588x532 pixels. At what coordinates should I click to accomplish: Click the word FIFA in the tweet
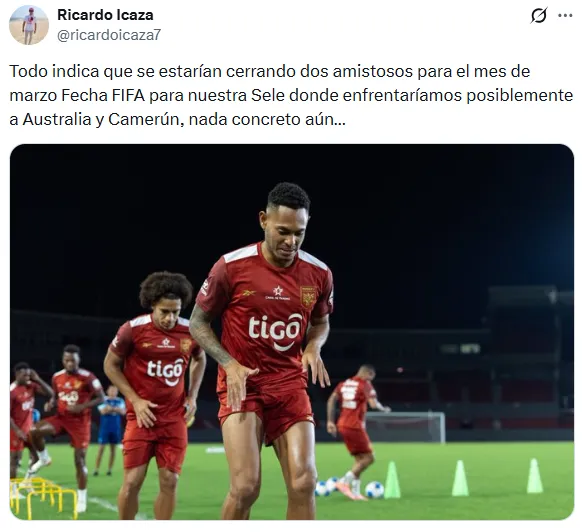click(128, 95)
